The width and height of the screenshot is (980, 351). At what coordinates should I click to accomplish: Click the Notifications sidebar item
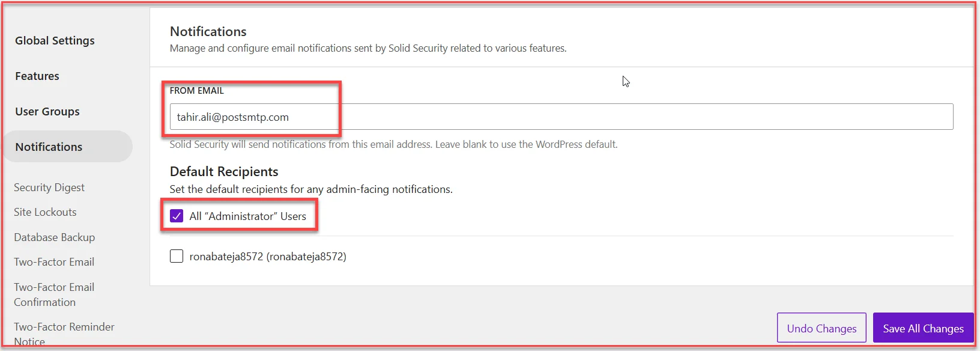pos(49,147)
